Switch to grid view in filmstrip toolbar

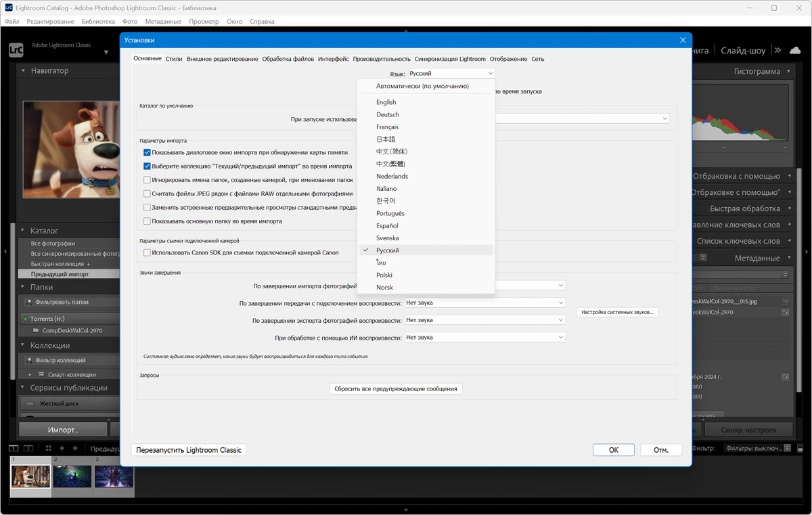pyautogui.click(x=48, y=448)
